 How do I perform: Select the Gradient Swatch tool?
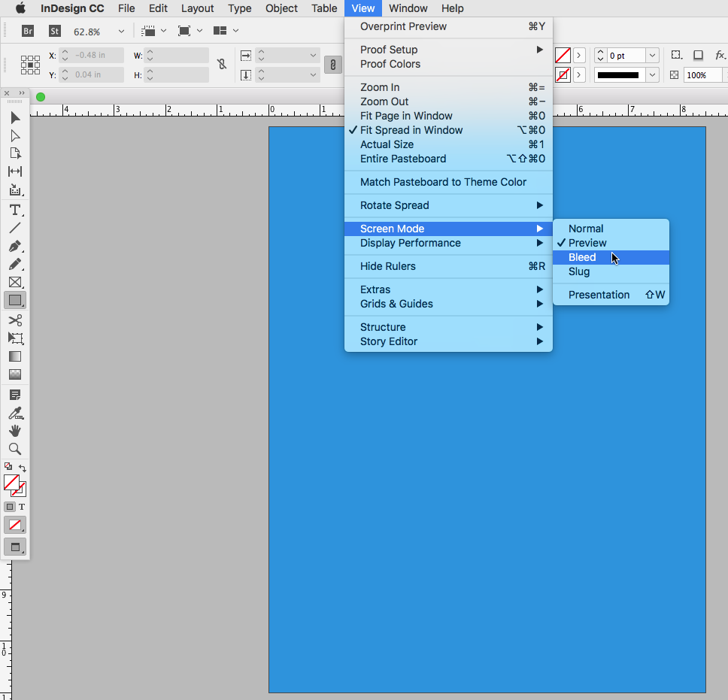(14, 356)
